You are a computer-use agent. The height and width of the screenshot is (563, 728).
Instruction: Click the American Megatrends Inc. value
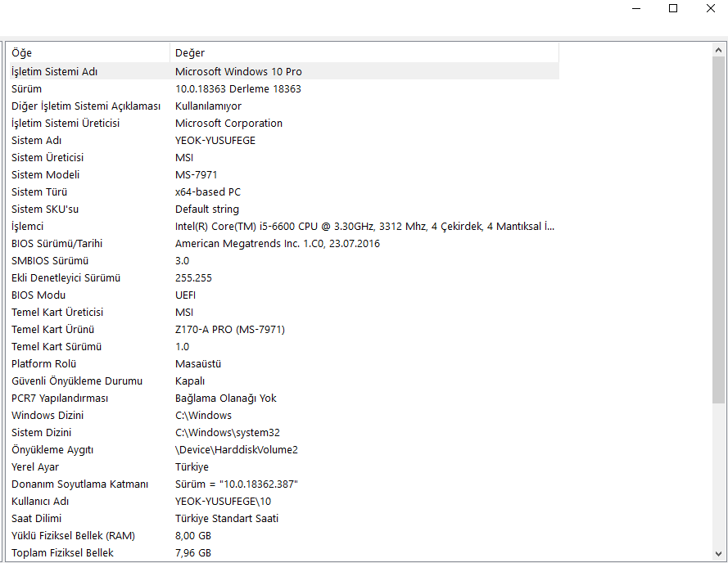277,243
